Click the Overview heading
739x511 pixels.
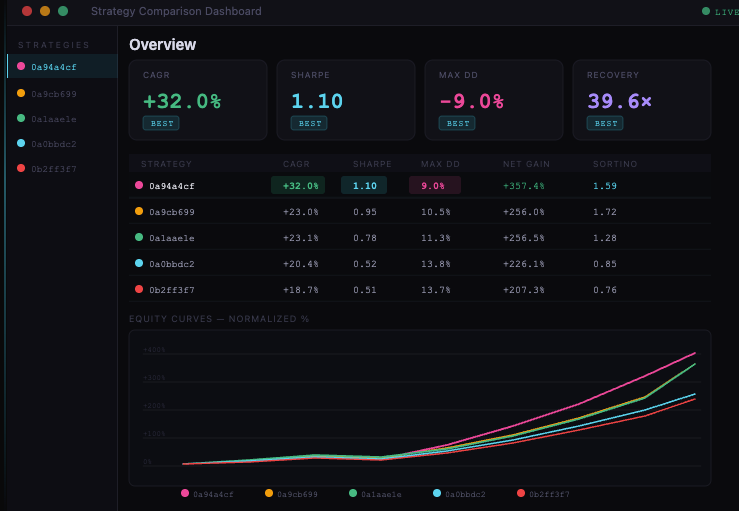(x=163, y=44)
